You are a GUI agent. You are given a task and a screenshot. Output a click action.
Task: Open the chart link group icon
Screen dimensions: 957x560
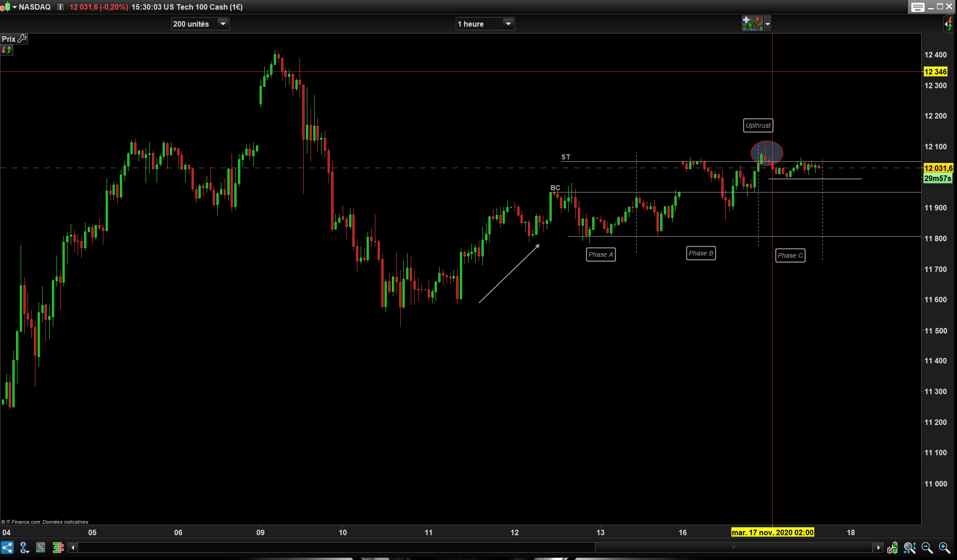coord(24,547)
